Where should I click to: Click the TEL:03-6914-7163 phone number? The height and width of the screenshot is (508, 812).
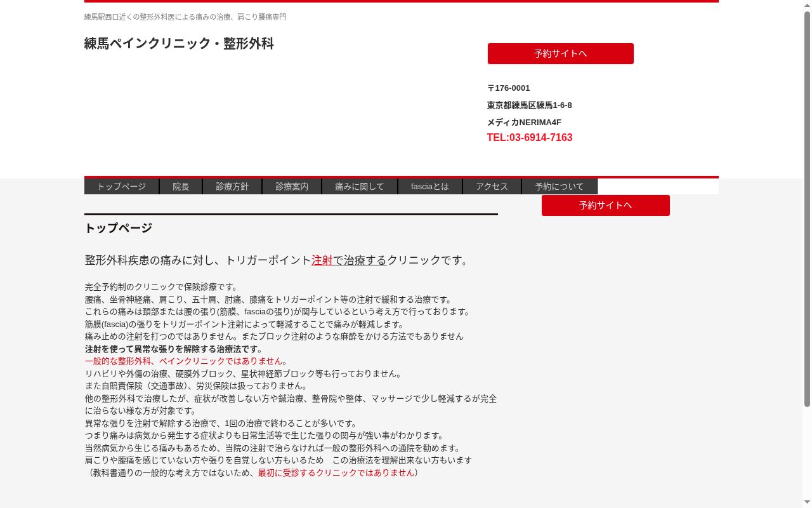click(530, 138)
